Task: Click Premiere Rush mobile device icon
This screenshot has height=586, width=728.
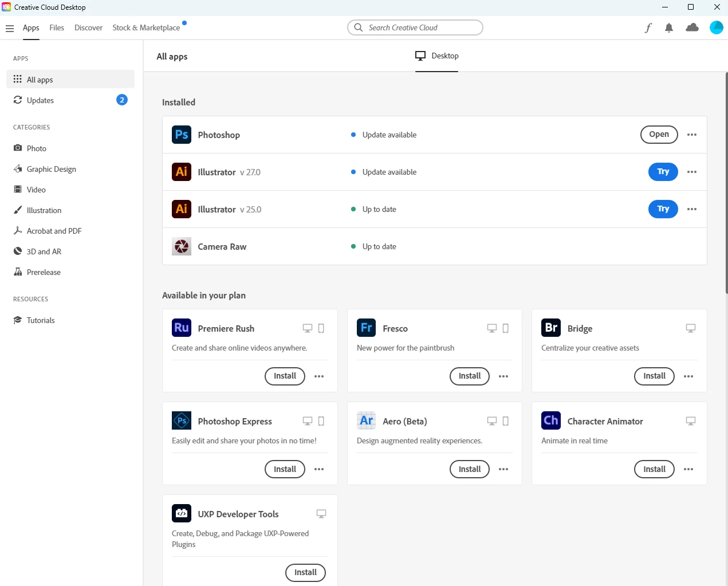Action: point(321,328)
